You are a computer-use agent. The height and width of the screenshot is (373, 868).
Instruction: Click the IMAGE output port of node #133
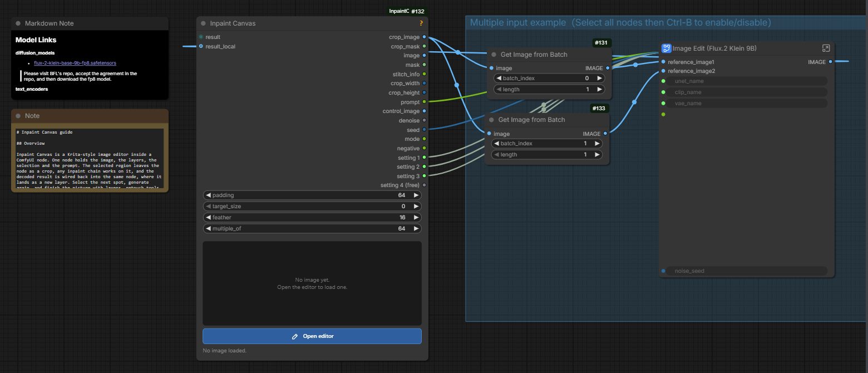pos(605,134)
